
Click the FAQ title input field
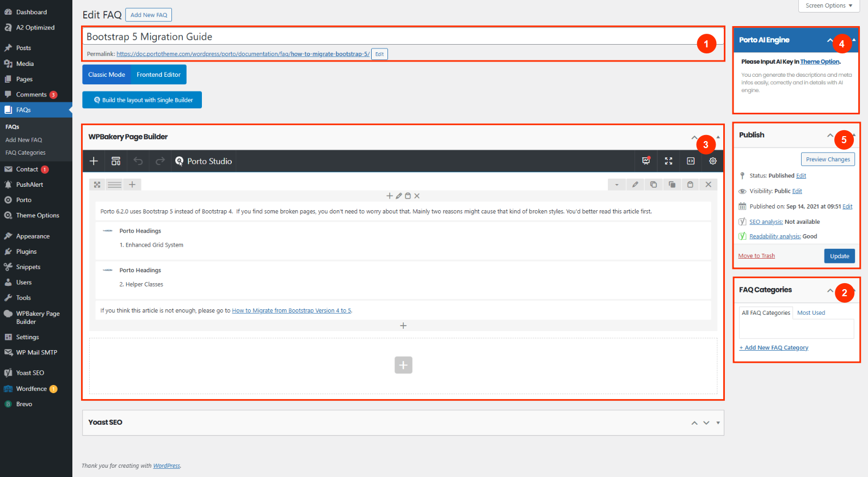403,36
